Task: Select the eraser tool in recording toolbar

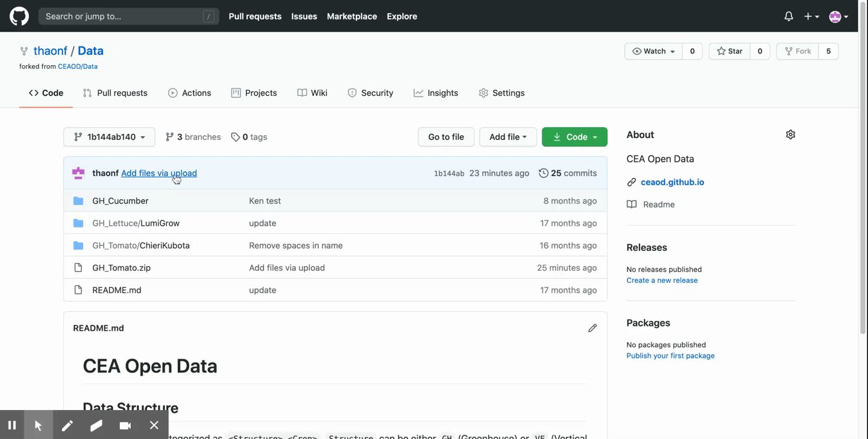Action: tap(96, 425)
